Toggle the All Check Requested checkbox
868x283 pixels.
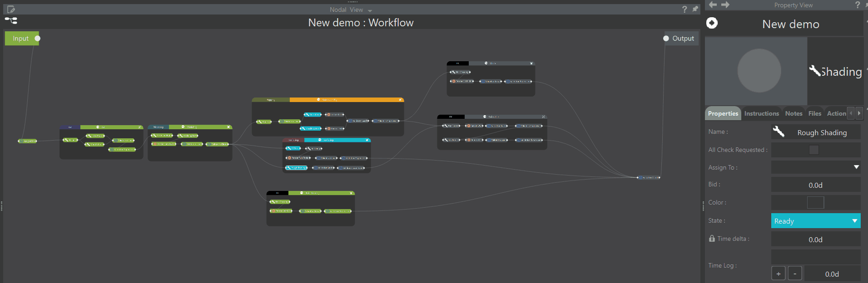[813, 150]
